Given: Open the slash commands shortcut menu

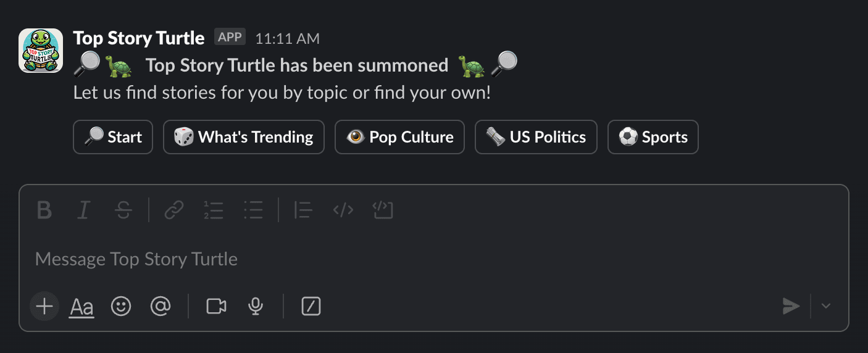Looking at the screenshot, I should pos(311,306).
